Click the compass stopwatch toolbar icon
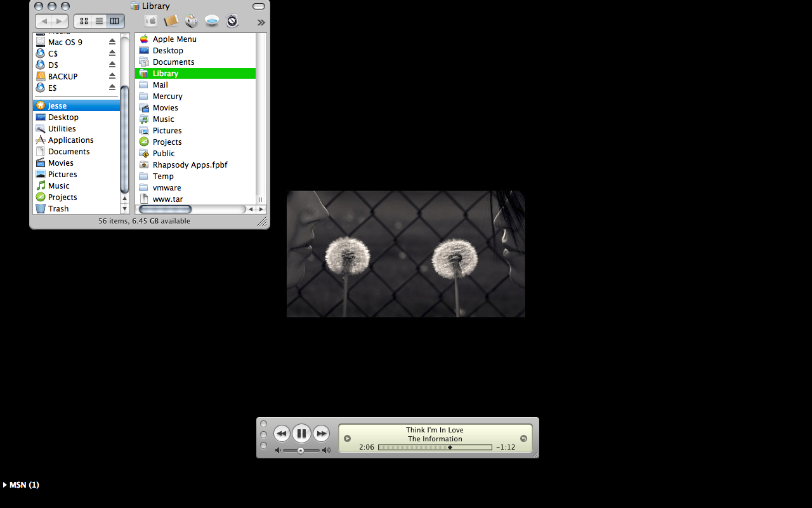812x508 pixels. (232, 21)
